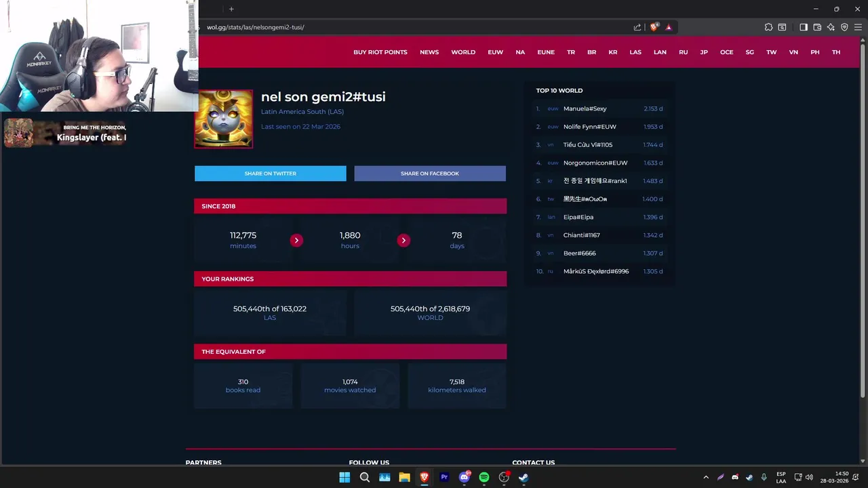Click the Brave browser taskbar icon
The width and height of the screenshot is (868, 488).
point(425,477)
